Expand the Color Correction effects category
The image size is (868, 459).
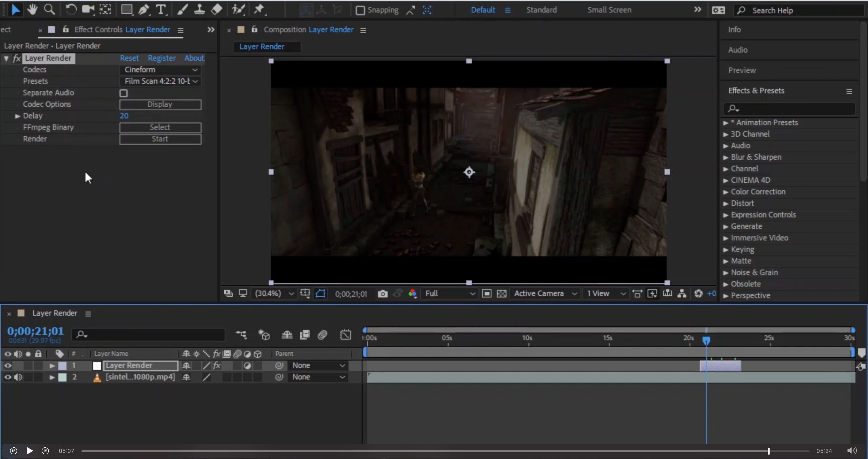[726, 192]
